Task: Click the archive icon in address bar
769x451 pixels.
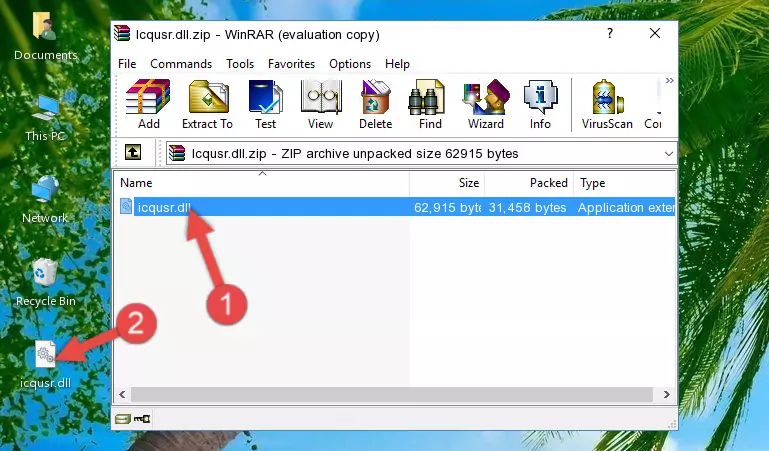Action: coord(178,153)
